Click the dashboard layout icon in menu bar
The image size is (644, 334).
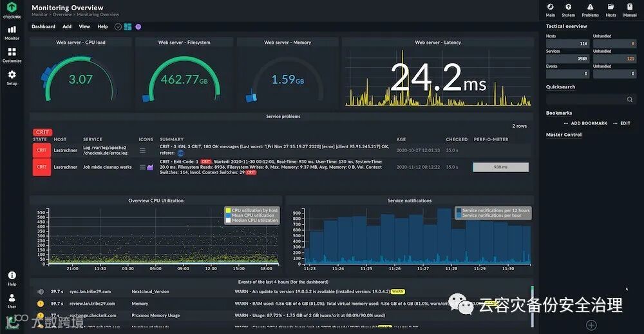coord(128,26)
